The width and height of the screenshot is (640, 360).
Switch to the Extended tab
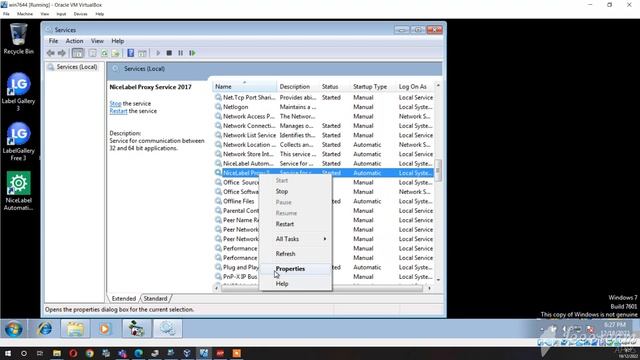[x=124, y=298]
